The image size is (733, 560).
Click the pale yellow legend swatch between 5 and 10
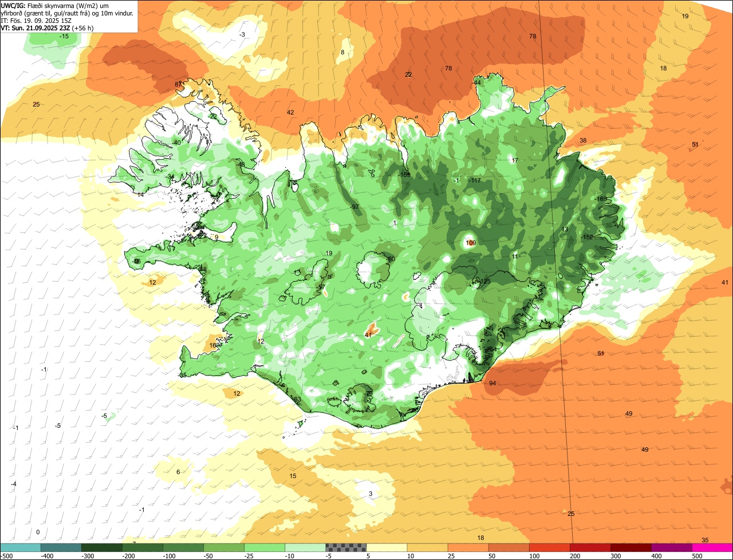click(x=387, y=547)
